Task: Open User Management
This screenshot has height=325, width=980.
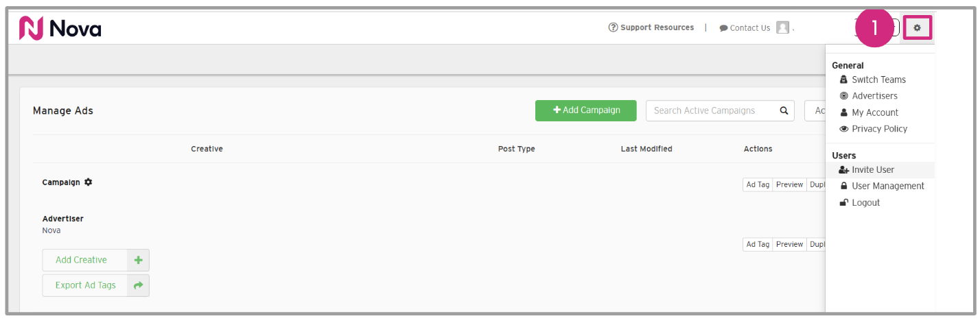Action: pos(887,186)
